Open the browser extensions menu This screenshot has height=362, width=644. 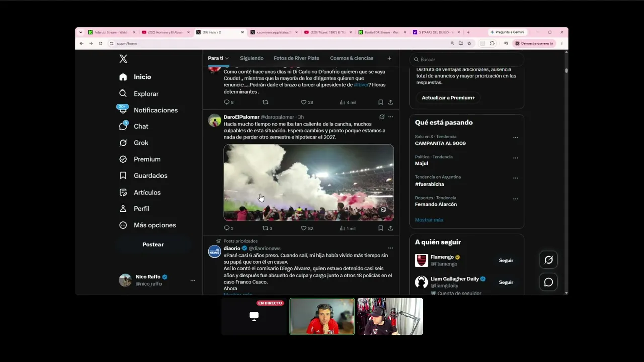[492, 43]
